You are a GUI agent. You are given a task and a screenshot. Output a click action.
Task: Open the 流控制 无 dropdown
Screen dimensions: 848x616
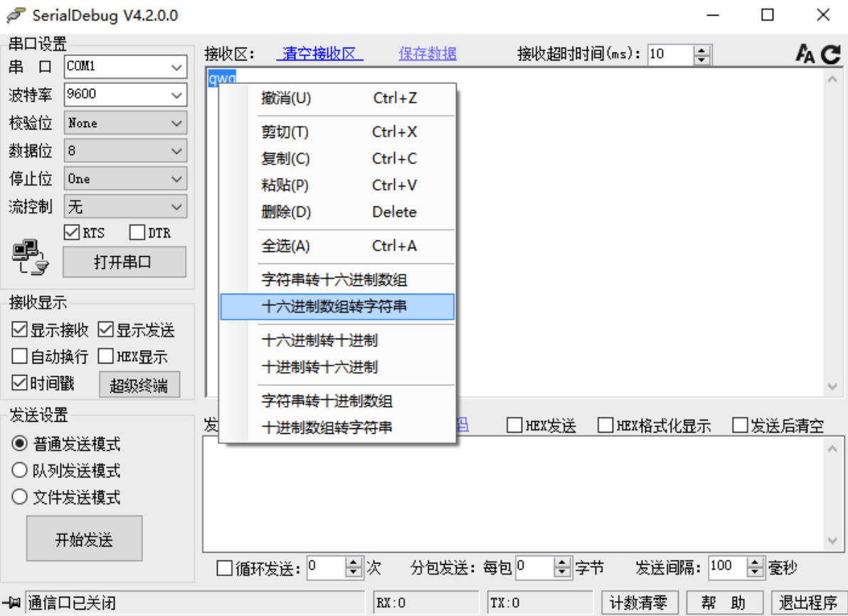(125, 206)
